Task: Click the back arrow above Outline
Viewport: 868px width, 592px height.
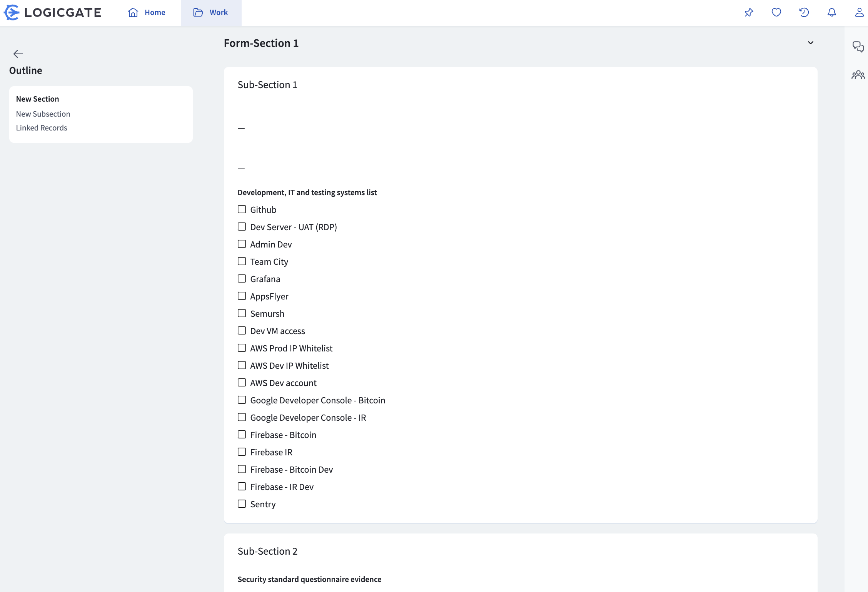Action: (x=18, y=54)
